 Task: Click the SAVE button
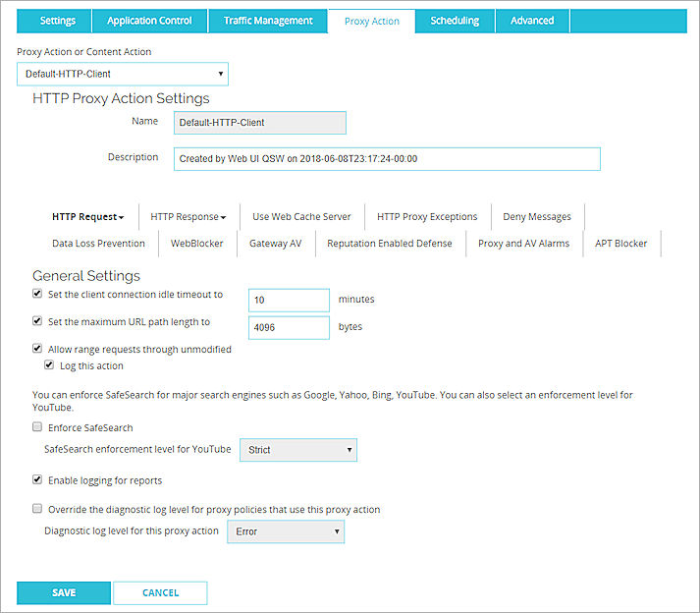tap(64, 593)
